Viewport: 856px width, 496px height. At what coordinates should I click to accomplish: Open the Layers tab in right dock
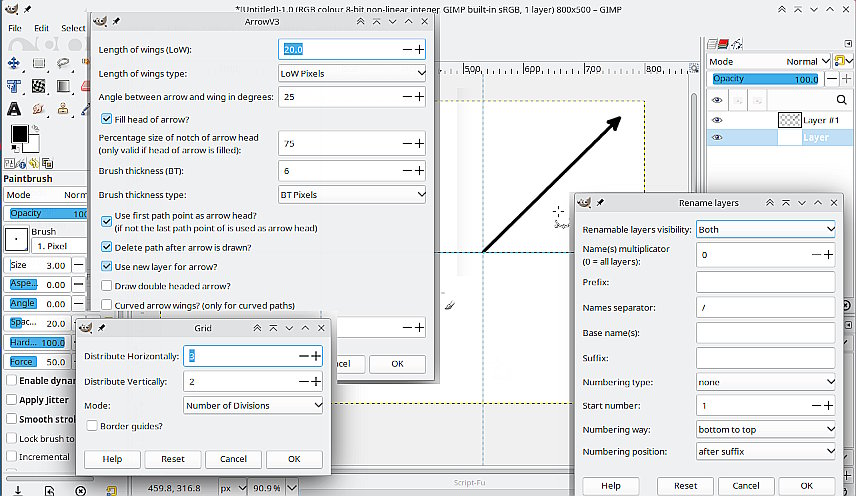(712, 44)
